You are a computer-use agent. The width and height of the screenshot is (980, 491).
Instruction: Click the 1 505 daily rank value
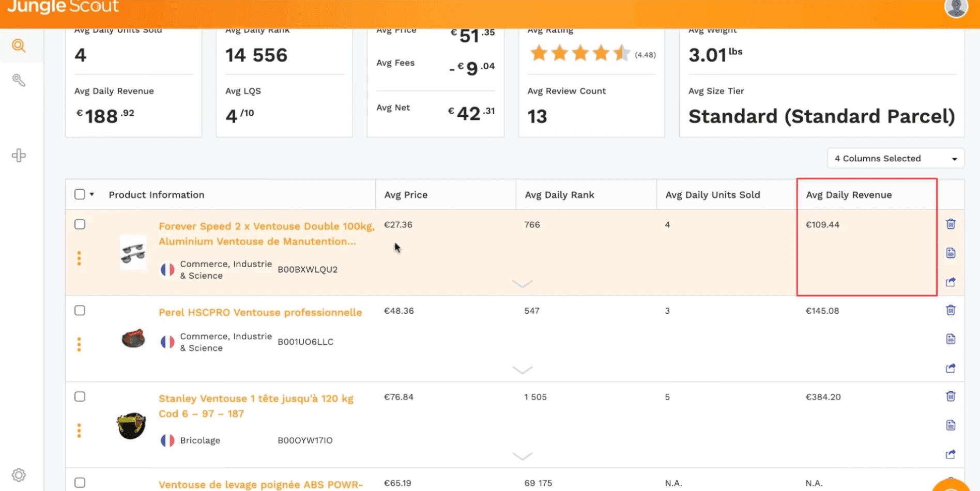535,397
